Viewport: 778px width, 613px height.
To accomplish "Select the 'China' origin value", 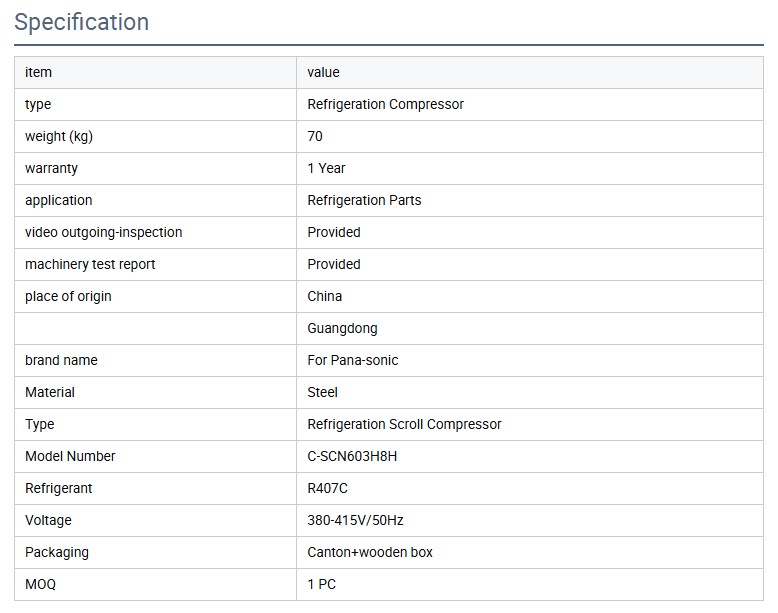I will [x=324, y=296].
